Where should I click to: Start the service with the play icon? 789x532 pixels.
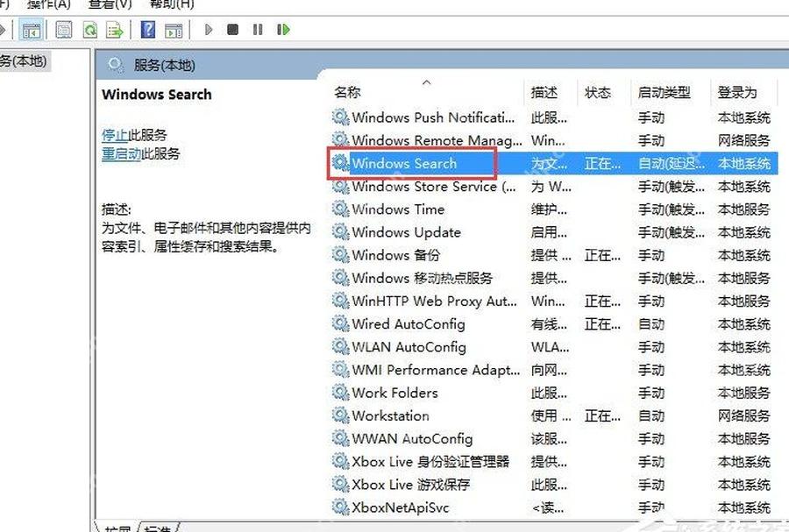[209, 30]
